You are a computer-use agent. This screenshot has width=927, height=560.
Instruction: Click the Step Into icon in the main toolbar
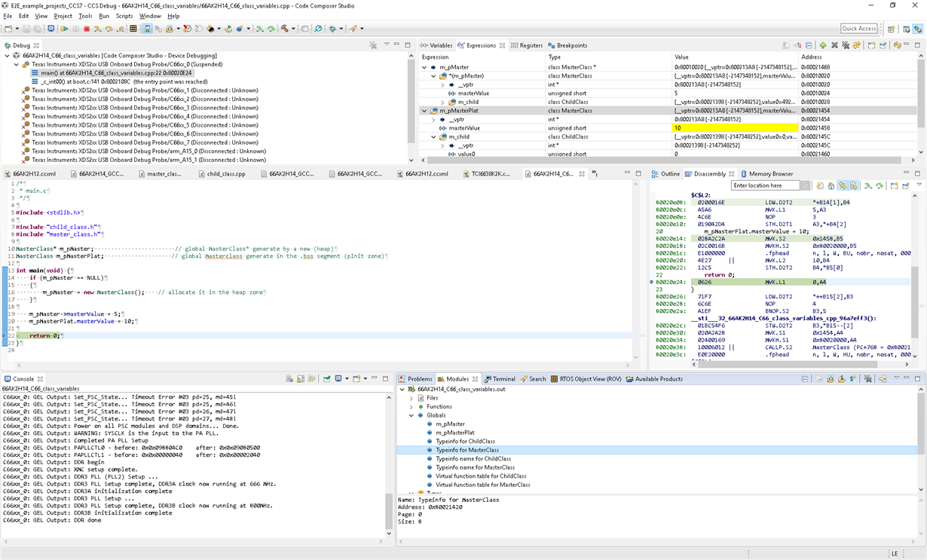(x=98, y=29)
